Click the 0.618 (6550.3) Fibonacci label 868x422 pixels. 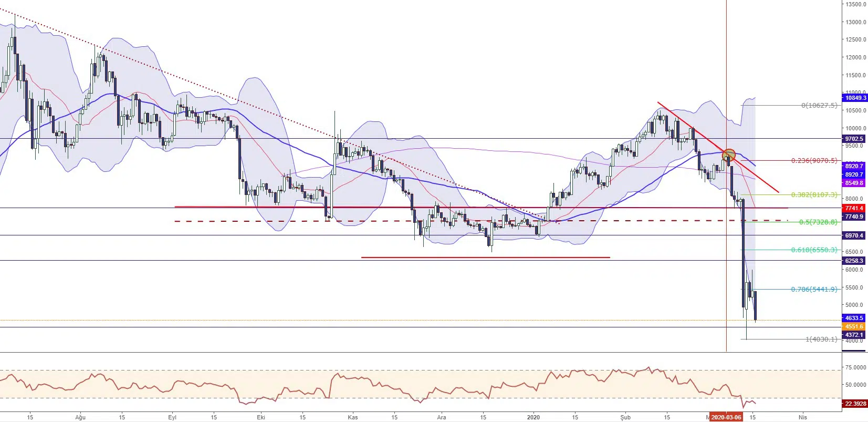click(814, 250)
